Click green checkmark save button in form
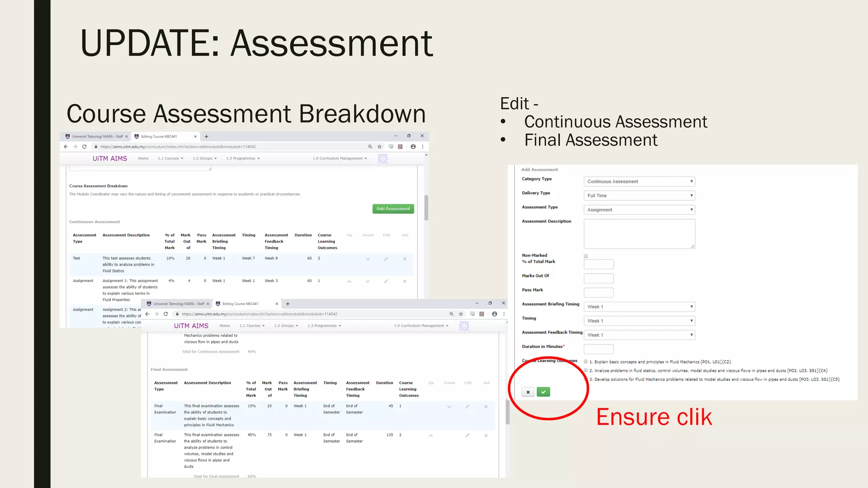The image size is (868, 488). tap(543, 392)
